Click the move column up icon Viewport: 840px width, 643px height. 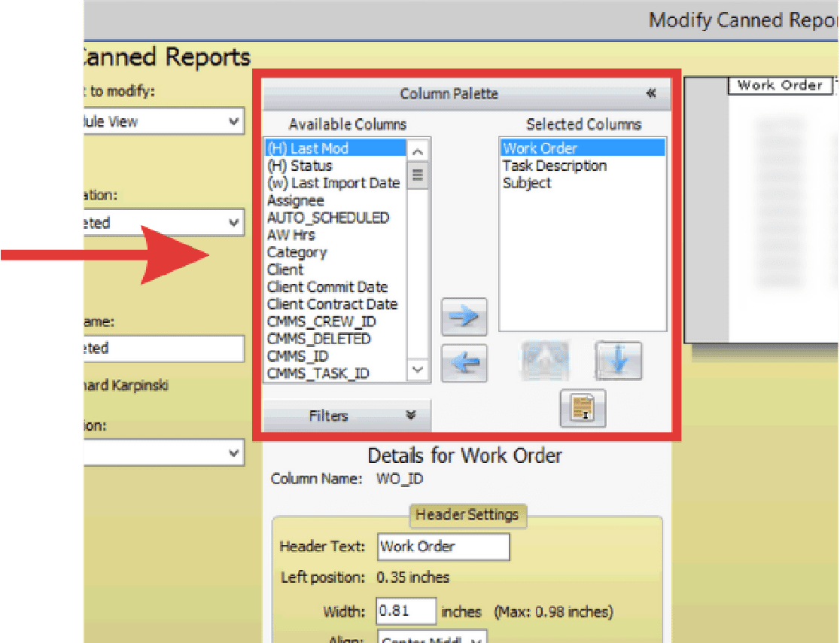pos(544,360)
